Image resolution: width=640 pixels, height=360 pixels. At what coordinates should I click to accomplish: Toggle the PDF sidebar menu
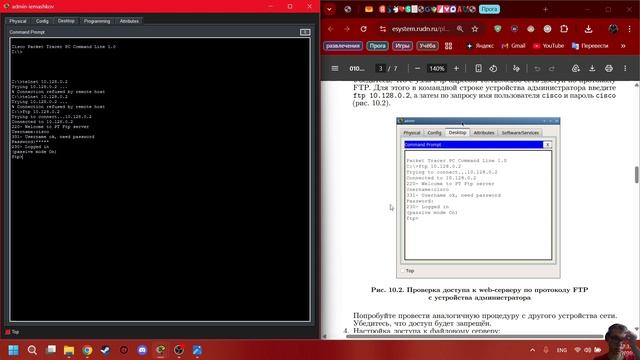pyautogui.click(x=335, y=69)
